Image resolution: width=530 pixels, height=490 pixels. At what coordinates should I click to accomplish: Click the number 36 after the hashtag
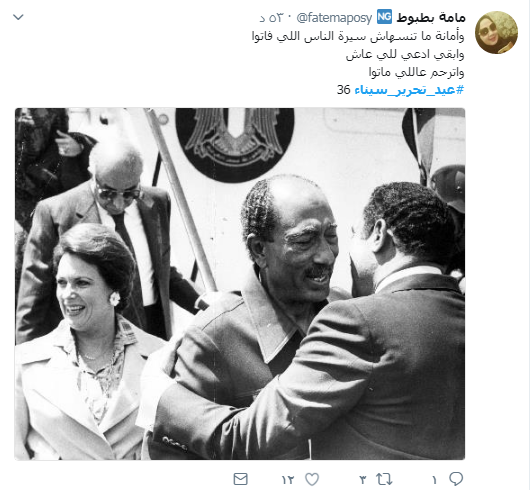click(343, 90)
